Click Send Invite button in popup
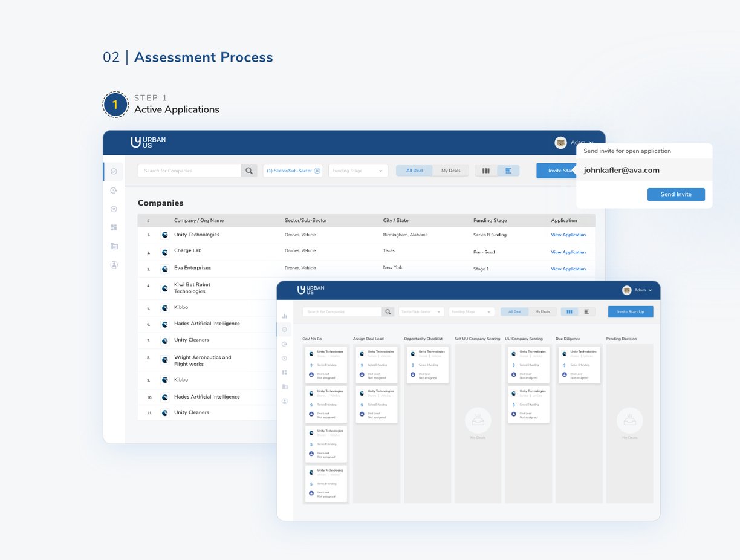Image resolution: width=740 pixels, height=560 pixels. pos(676,194)
